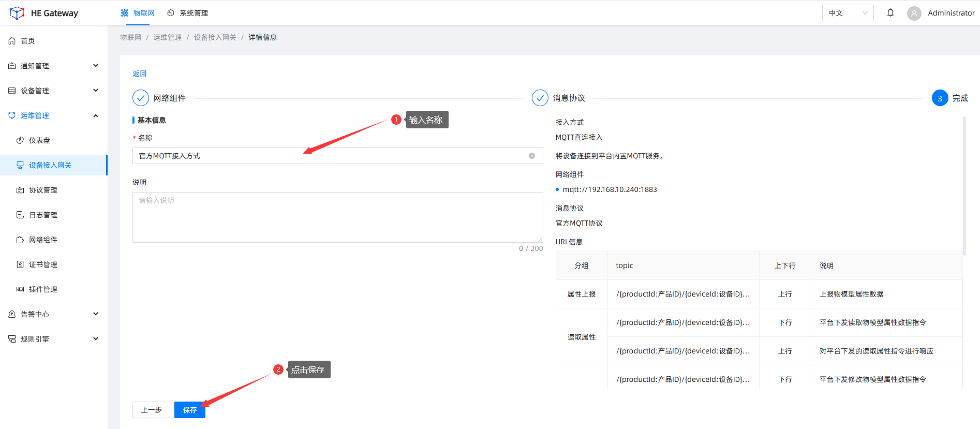Expand the 设备管理 menu chevron
Image resolution: width=980 pixels, height=429 pixels.
click(96, 91)
